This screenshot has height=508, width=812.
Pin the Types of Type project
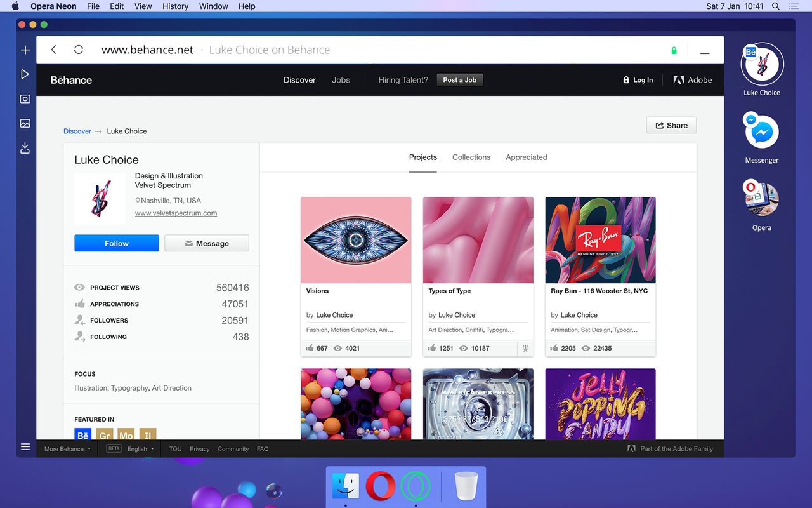click(525, 348)
